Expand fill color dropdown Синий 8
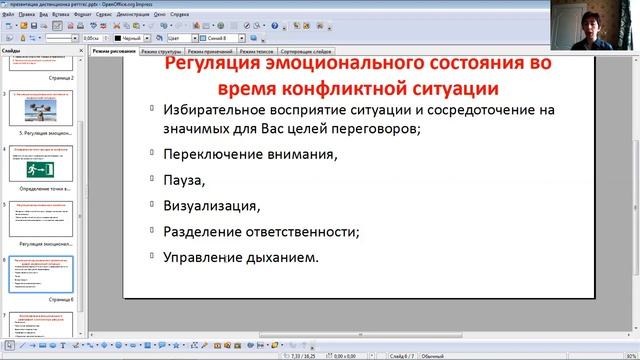 tap(241, 38)
